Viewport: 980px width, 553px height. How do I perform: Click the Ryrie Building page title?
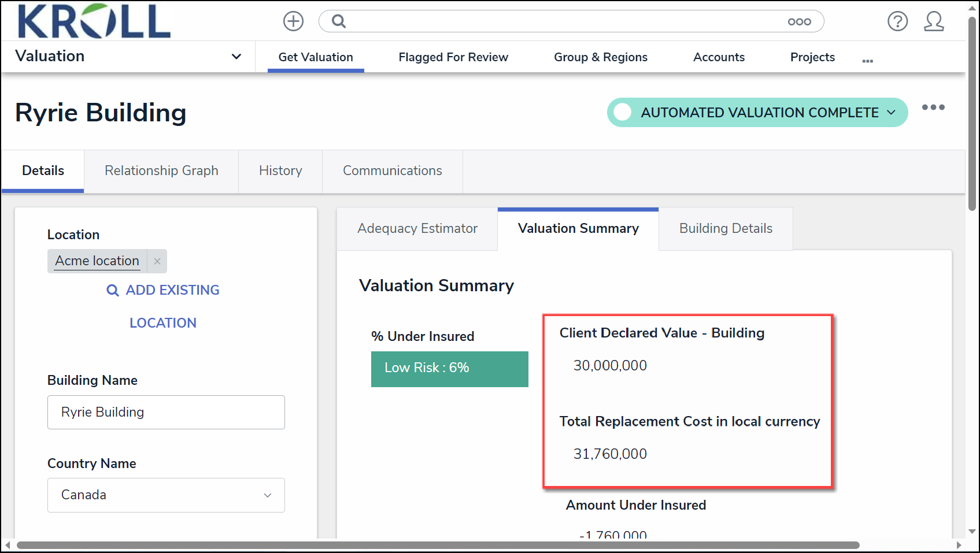(x=101, y=113)
